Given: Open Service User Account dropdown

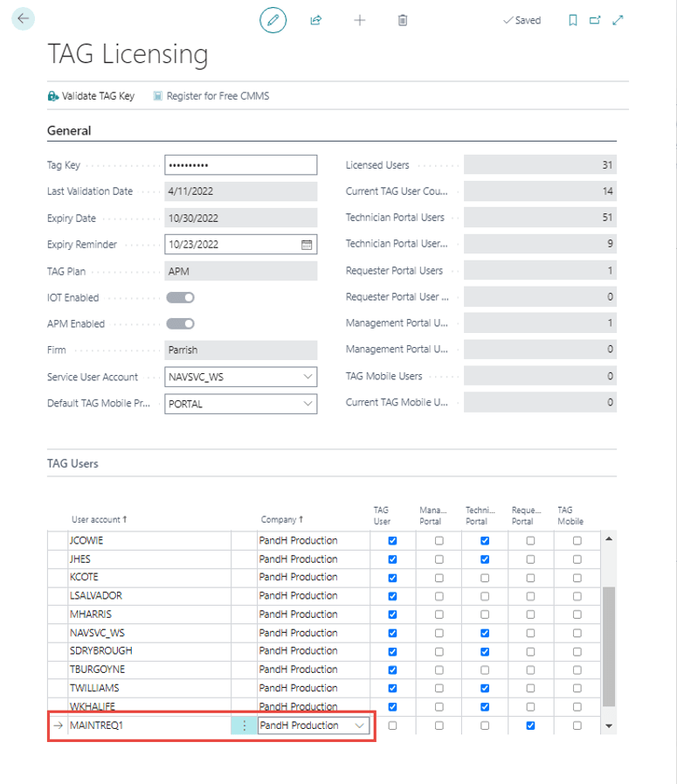Looking at the screenshot, I should tap(307, 377).
